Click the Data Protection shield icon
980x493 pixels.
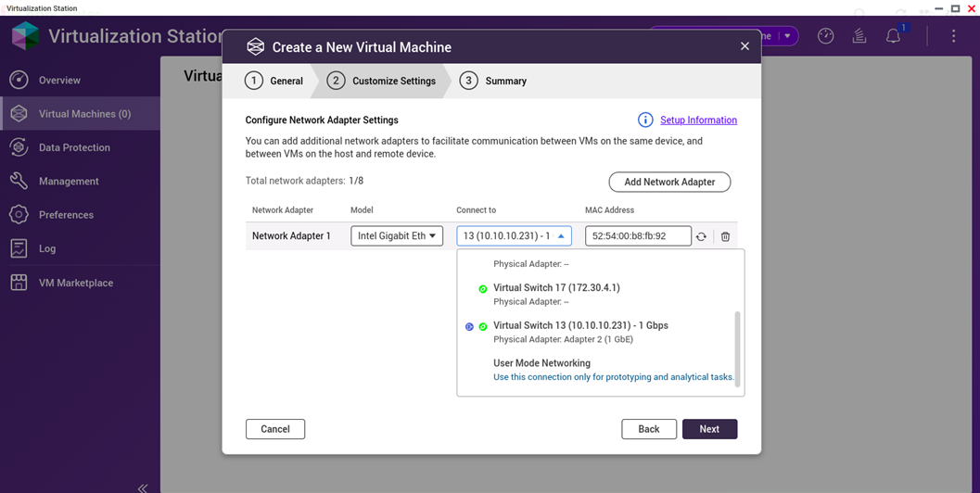click(19, 147)
